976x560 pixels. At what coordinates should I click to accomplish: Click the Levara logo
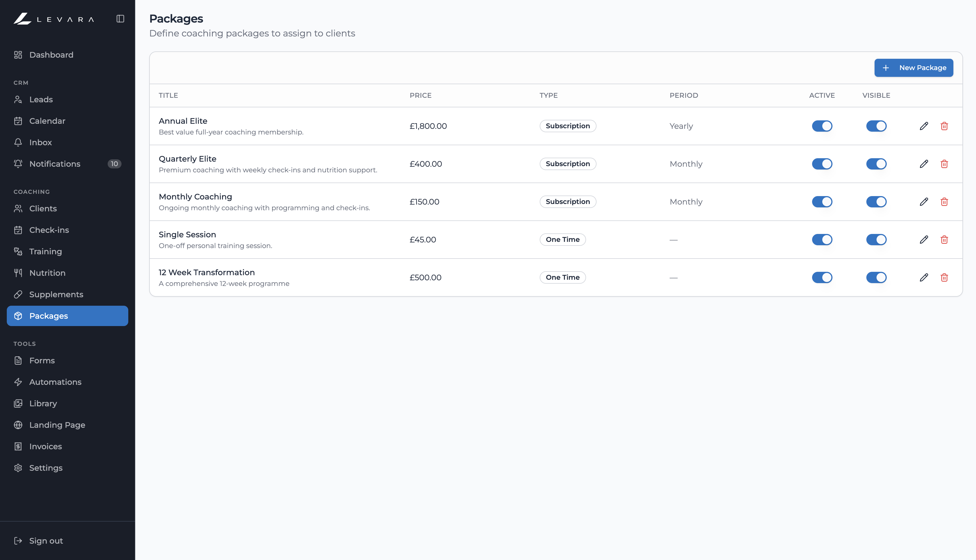(x=54, y=19)
